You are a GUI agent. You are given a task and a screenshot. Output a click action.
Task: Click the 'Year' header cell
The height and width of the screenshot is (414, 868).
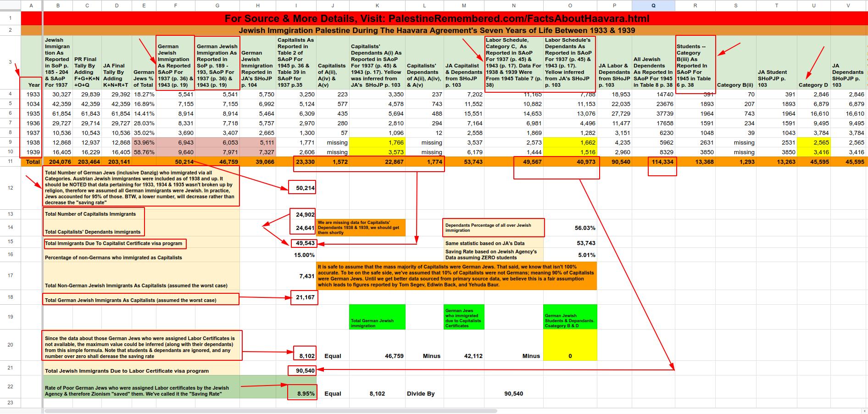(31, 62)
